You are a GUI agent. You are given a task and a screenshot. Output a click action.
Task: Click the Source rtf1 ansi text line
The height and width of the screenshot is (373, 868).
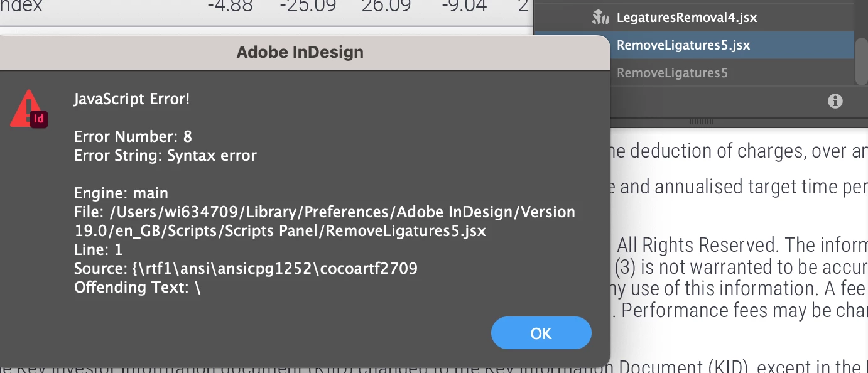pyautogui.click(x=246, y=268)
